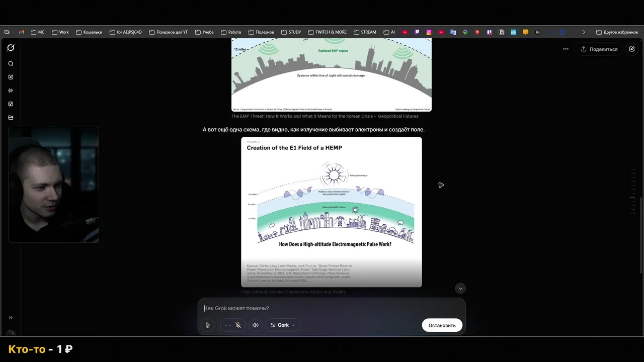Open the blue wave bookmark icon
The height and width of the screenshot is (362, 644).
tap(514, 32)
